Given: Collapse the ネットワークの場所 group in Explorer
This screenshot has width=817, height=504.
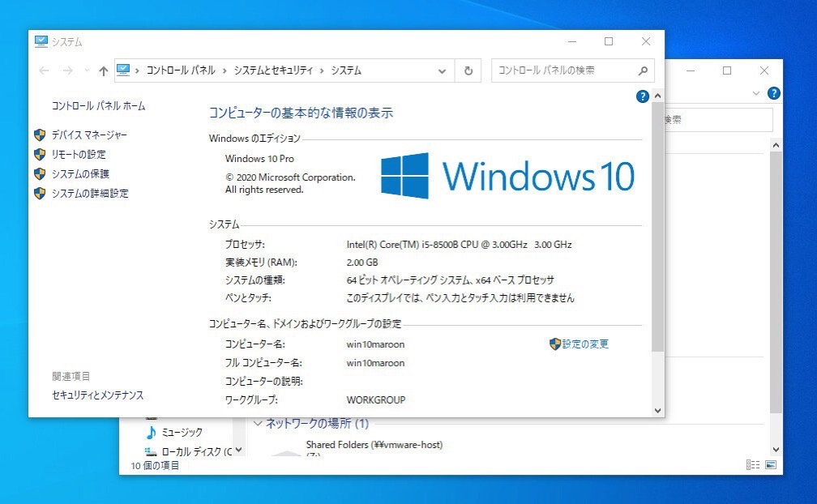Looking at the screenshot, I should point(258,423).
